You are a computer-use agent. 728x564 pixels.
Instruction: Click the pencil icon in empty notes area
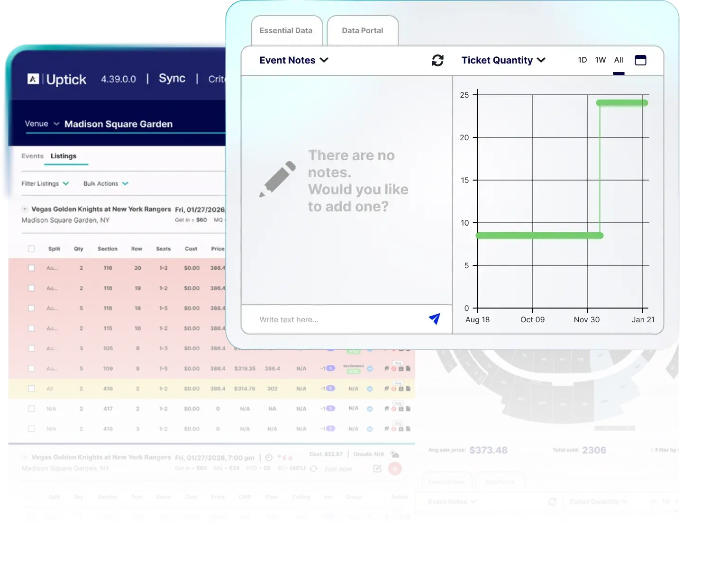click(x=277, y=179)
